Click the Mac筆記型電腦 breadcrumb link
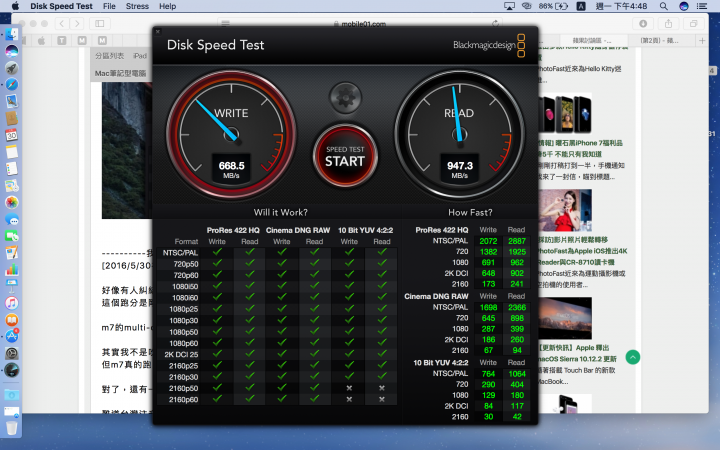The width and height of the screenshot is (720, 450). coord(120,73)
